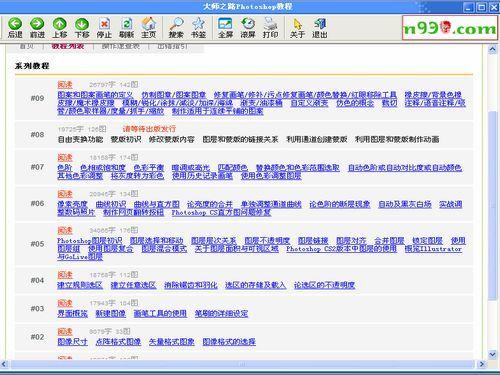Open 匹配颜色 link
The height and width of the screenshot is (375, 500).
[233, 167]
